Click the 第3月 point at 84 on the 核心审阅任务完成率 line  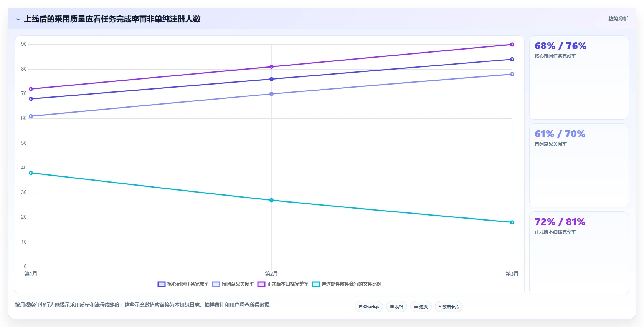tap(512, 59)
